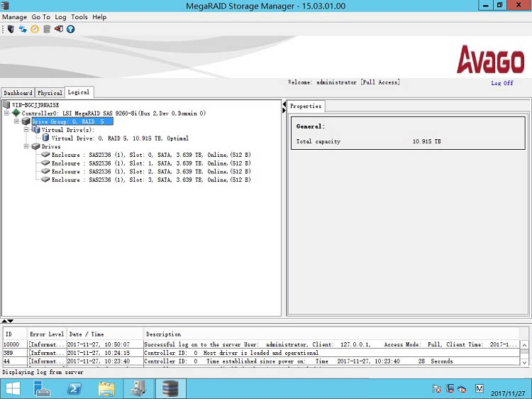Click the flag notification tray icon
This screenshot has height=399, width=532.
tap(437, 389)
